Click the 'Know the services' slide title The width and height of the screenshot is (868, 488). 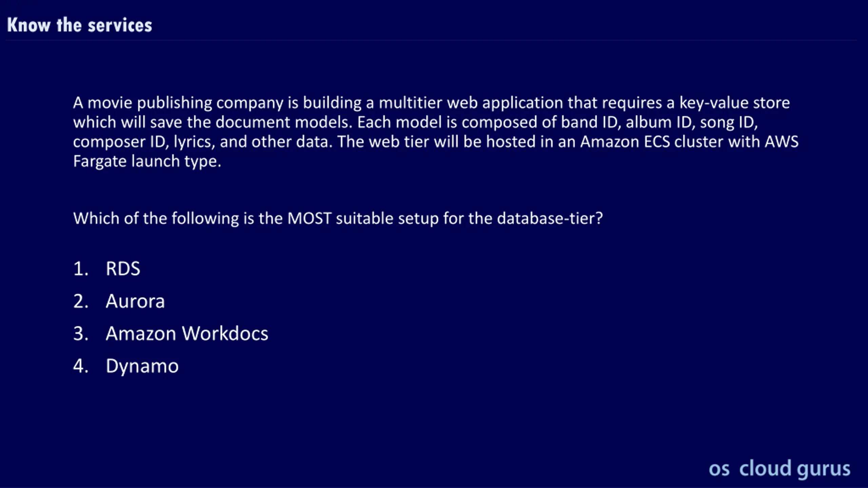(x=80, y=25)
